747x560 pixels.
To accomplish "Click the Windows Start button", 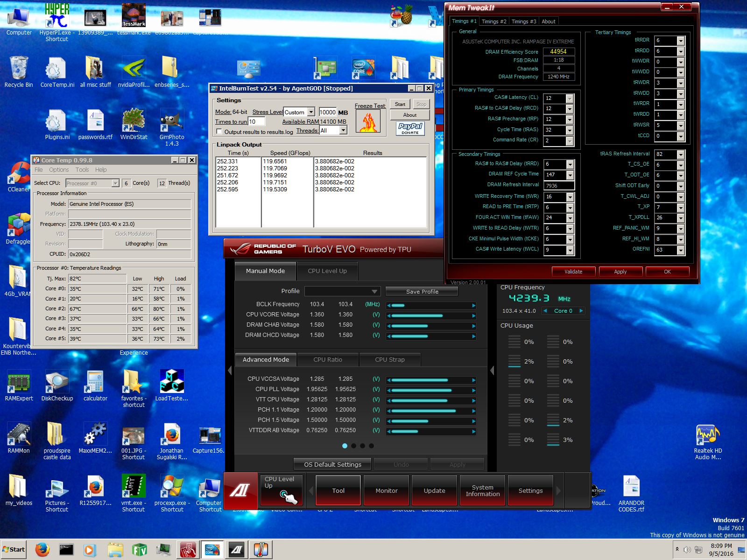I will click(x=14, y=550).
